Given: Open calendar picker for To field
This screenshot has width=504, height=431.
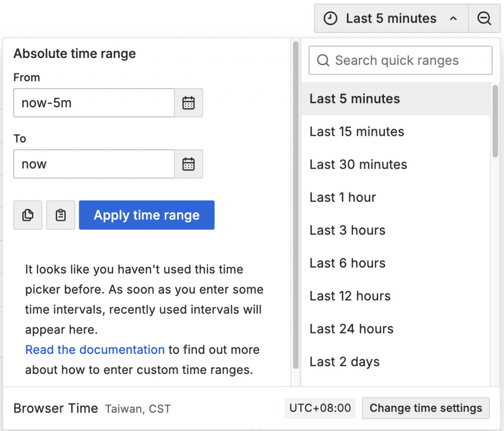Looking at the screenshot, I should coord(189,164).
